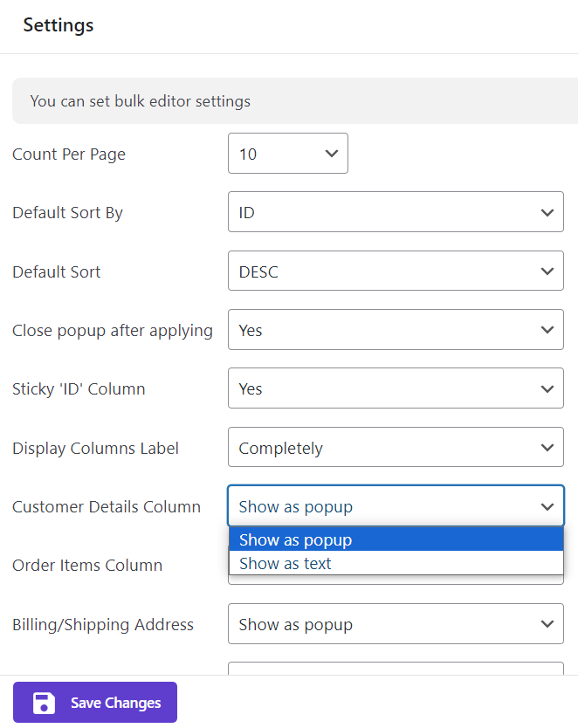Click chevron arrow on Billing/Shipping Address
Screen dimensions: 578x728
547,624
